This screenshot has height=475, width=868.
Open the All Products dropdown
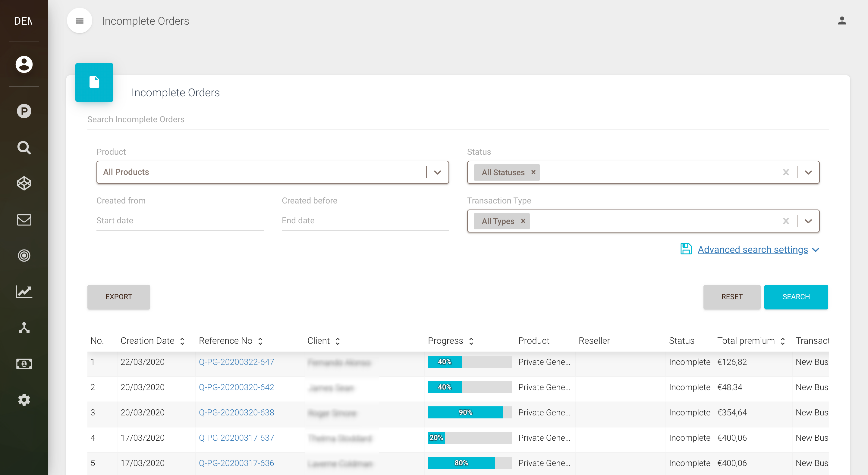tap(272, 172)
